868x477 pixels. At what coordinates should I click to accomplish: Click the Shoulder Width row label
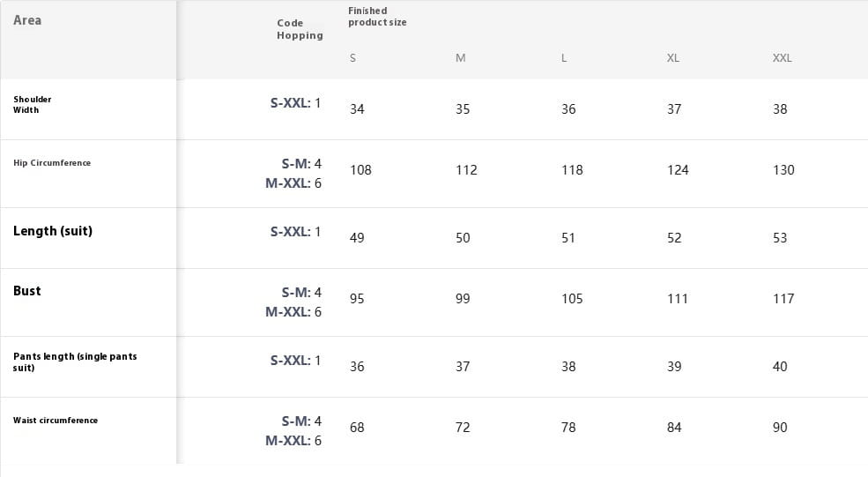coord(33,104)
